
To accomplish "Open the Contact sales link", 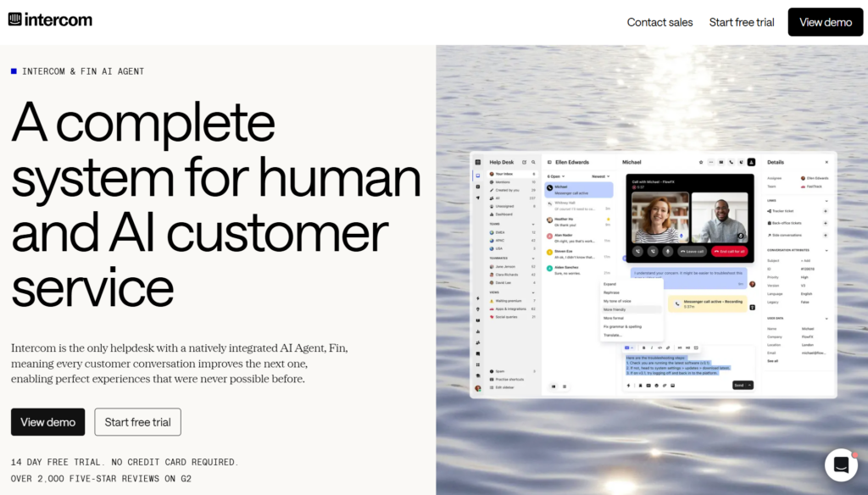I will pos(659,22).
